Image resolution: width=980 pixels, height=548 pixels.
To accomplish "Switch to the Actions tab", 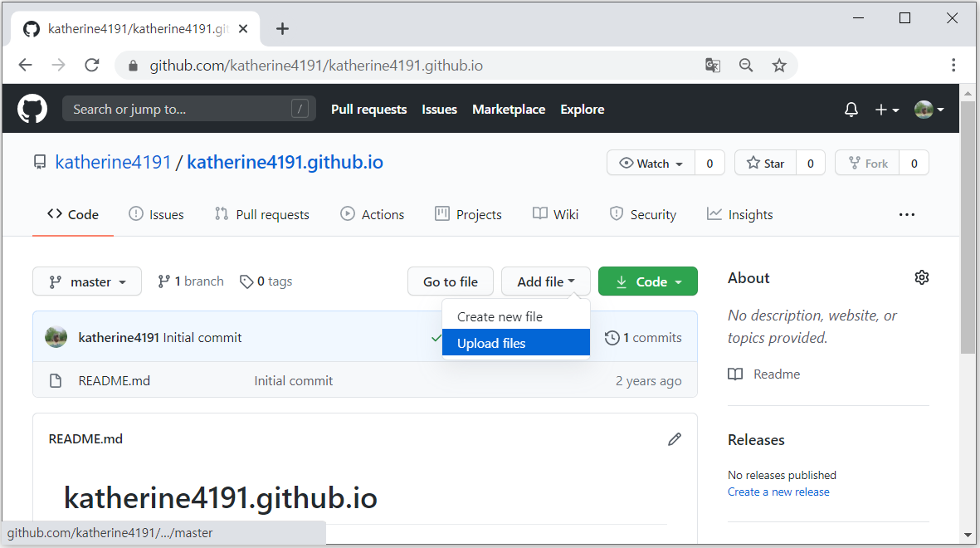I will tap(373, 214).
